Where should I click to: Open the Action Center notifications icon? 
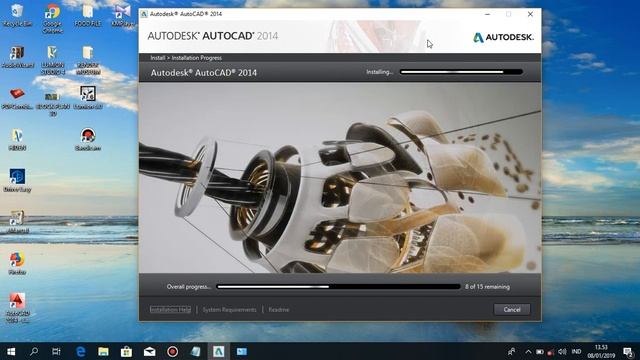point(628,351)
